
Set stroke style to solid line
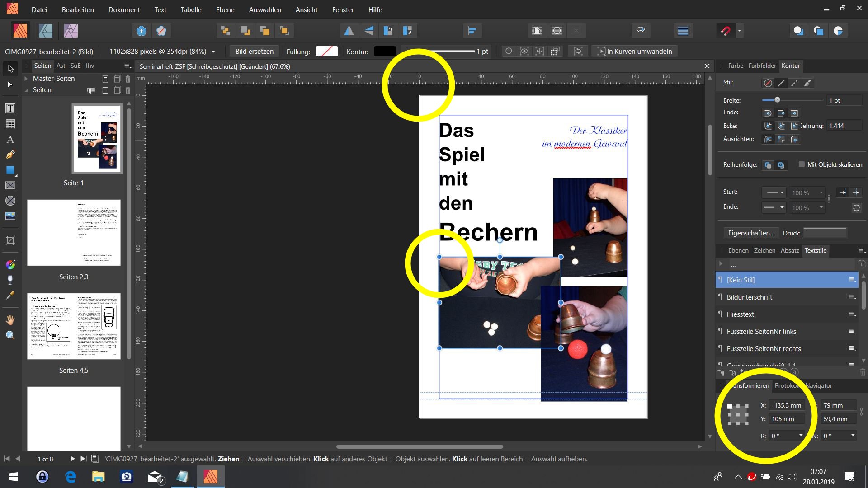pyautogui.click(x=781, y=83)
